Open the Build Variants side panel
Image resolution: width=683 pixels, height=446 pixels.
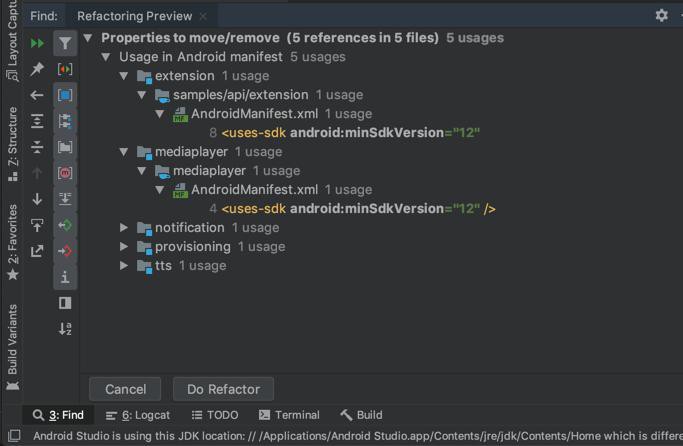click(13, 347)
